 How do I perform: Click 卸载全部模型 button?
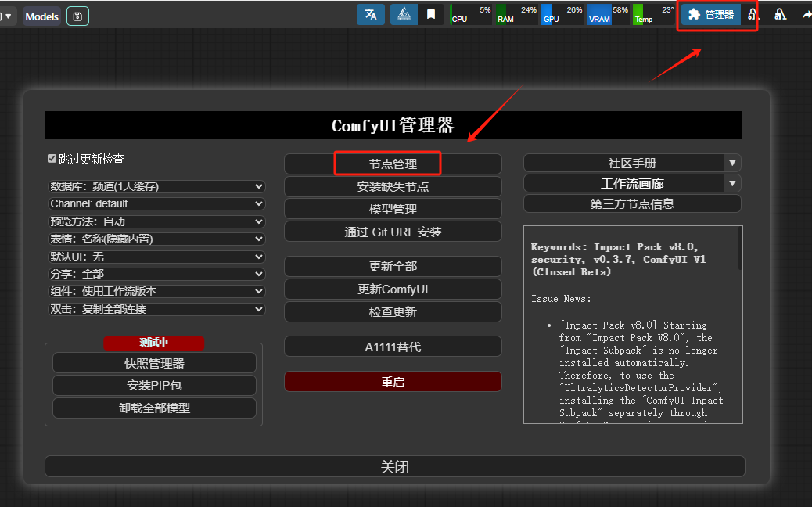tap(154, 408)
